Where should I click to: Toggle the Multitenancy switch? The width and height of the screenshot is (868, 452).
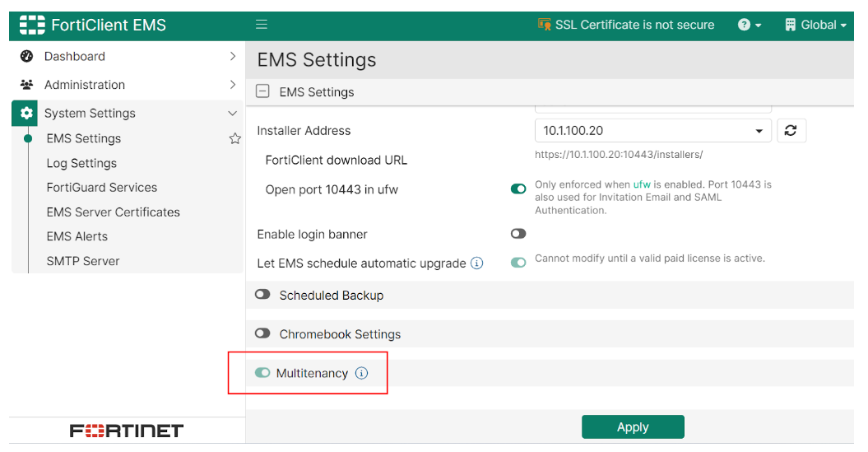click(x=262, y=373)
